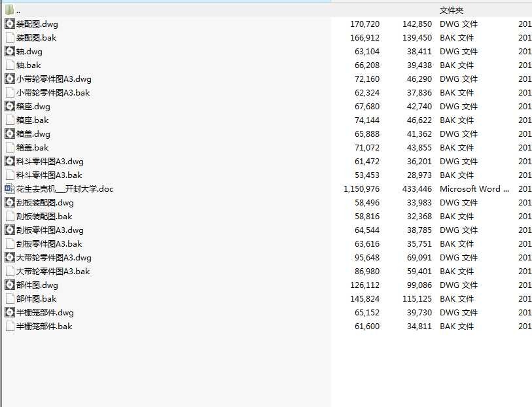Click the file icon of 料斗零件图A3.bak
The image size is (532, 407).
[10, 175]
